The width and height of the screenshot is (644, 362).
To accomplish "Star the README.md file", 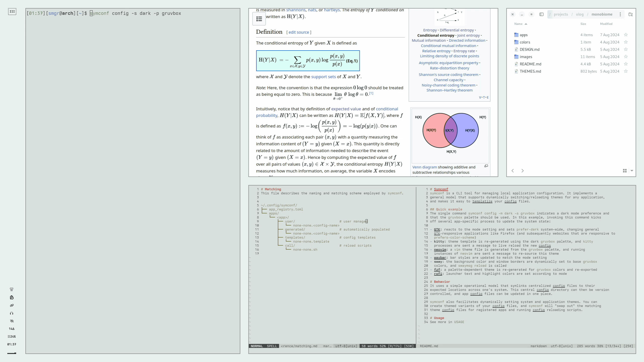I will 626,64.
